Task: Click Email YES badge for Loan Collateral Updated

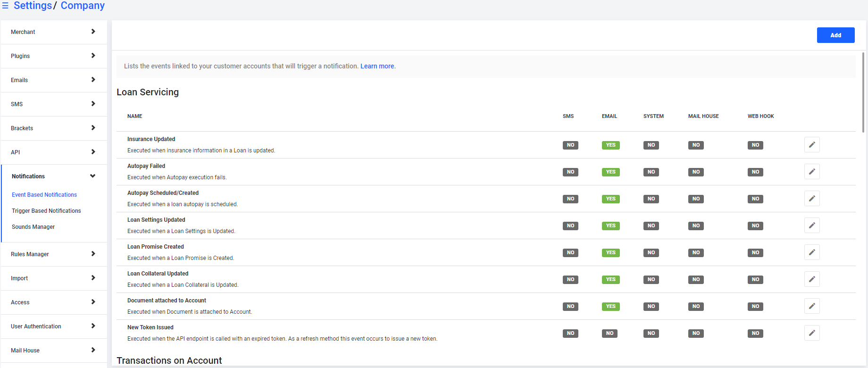Action: (x=610, y=280)
